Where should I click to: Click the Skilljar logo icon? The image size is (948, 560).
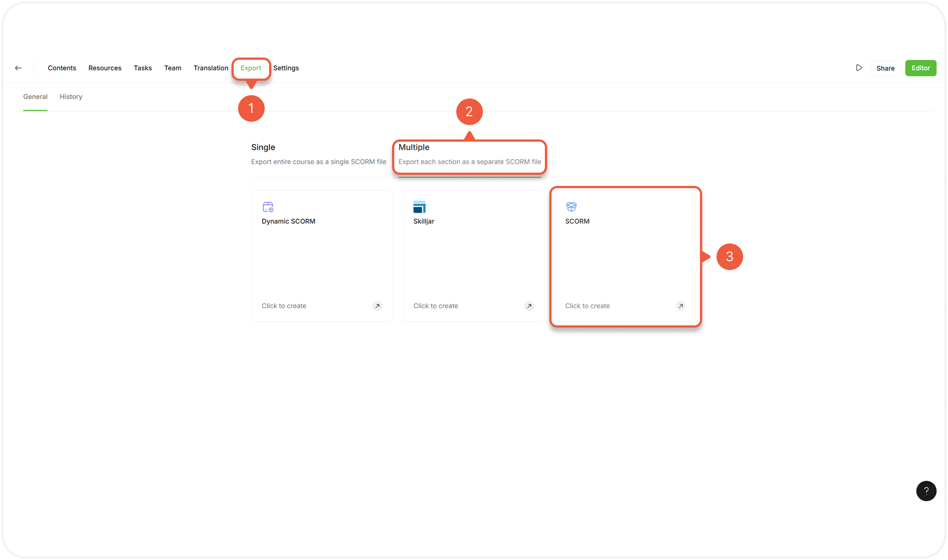click(419, 207)
